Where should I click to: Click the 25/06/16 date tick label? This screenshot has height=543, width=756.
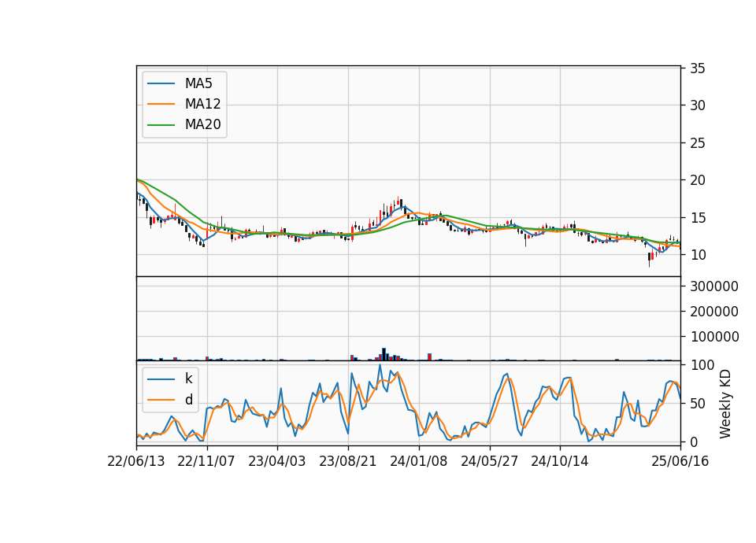coord(680,462)
